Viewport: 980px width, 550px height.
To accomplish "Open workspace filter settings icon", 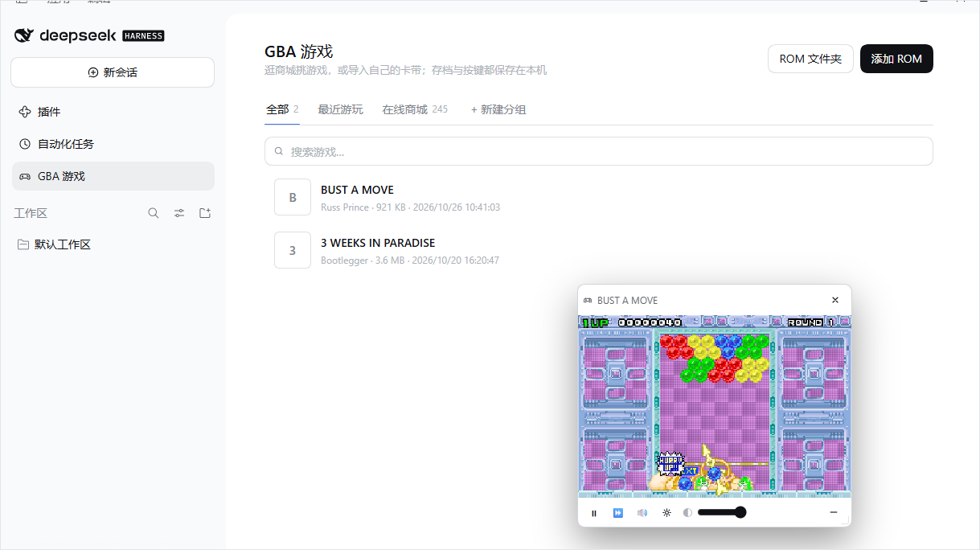I will click(179, 213).
